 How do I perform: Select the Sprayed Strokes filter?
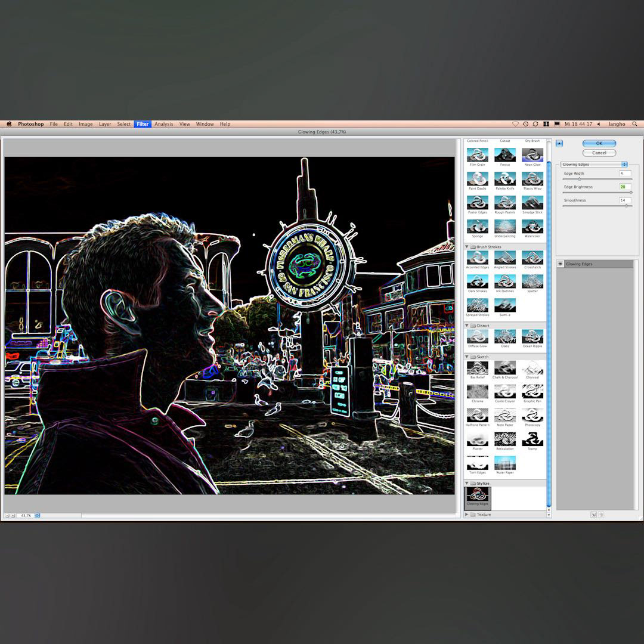click(x=477, y=305)
